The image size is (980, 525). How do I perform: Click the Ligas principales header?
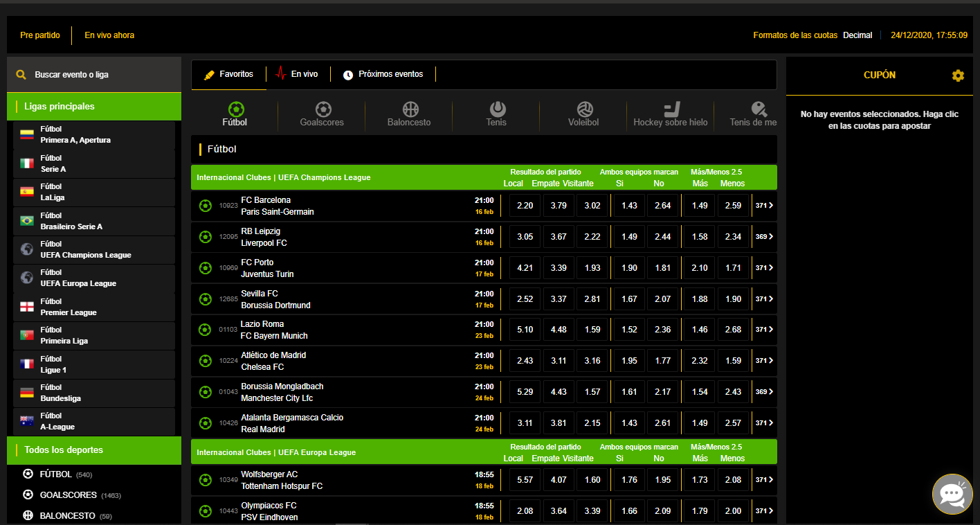point(94,107)
